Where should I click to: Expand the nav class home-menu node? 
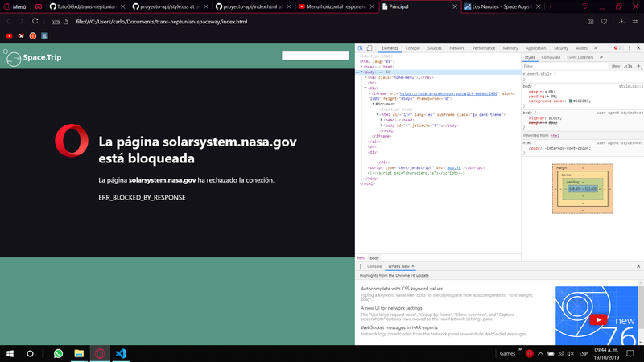(365, 77)
